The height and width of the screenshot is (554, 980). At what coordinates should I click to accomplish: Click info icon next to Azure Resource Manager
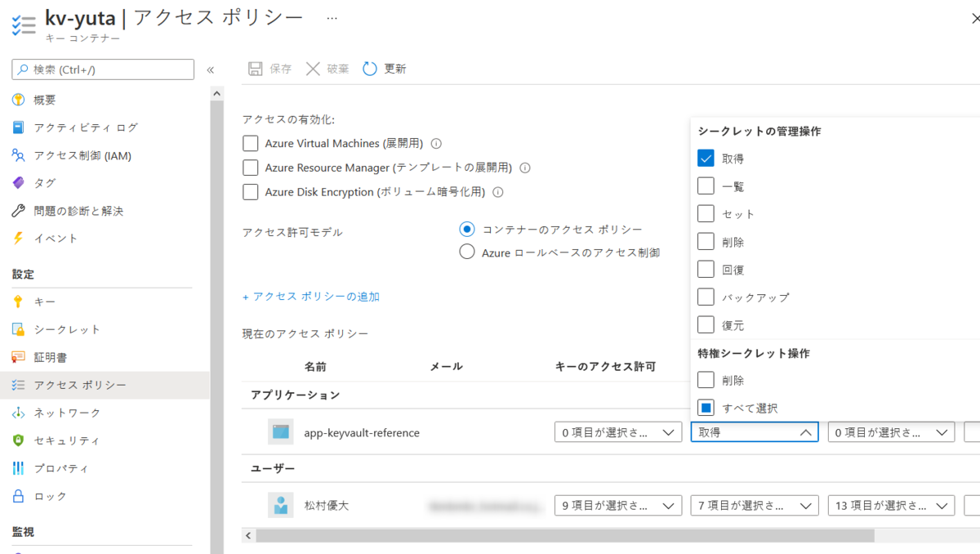coord(525,168)
